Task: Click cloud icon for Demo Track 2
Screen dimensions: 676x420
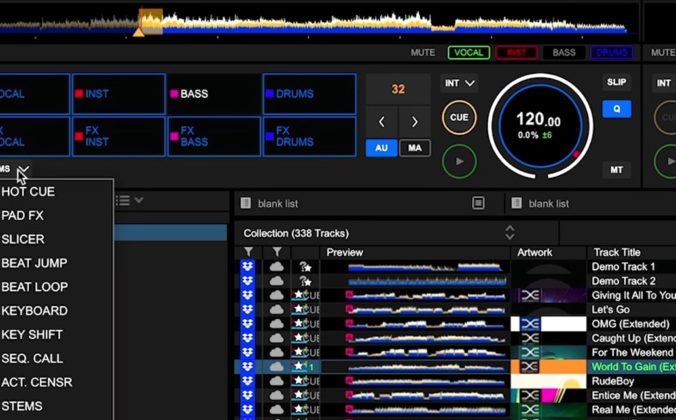Action: (276, 281)
